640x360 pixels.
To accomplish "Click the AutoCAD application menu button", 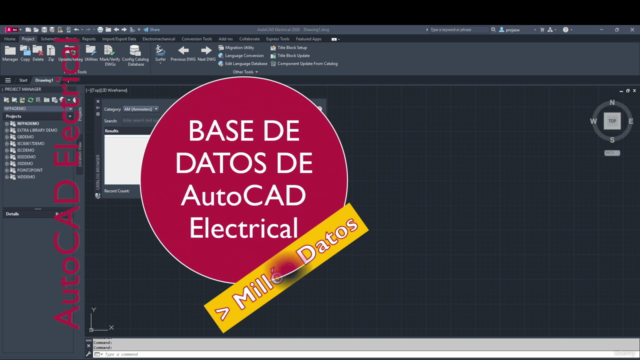I will pos(12,30).
